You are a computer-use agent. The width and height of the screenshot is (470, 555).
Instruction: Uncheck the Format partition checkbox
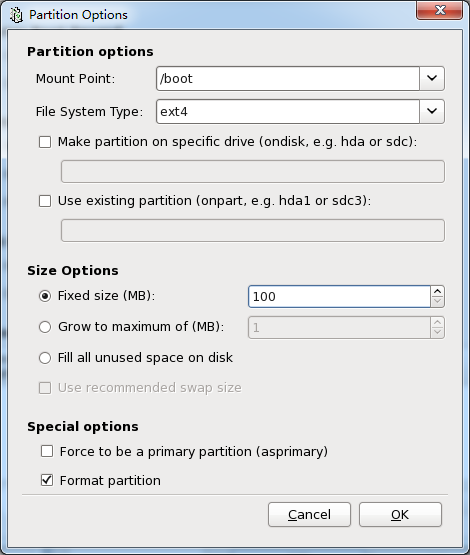[47, 480]
